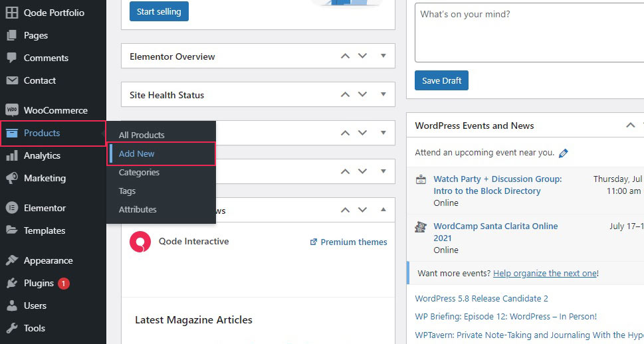
Task: Click the Qode Portfolio grid icon
Action: pos(12,13)
